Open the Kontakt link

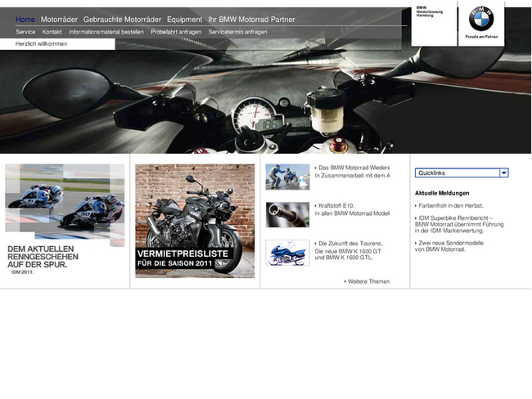(52, 32)
